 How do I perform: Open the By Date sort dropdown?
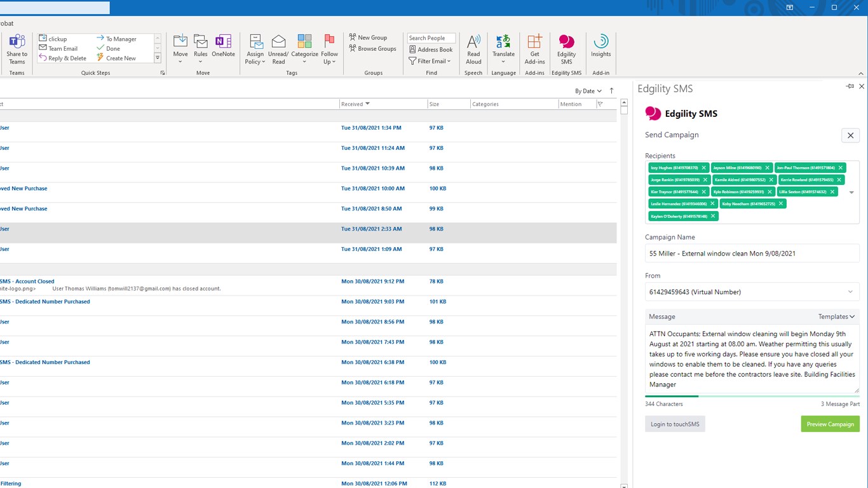(588, 91)
